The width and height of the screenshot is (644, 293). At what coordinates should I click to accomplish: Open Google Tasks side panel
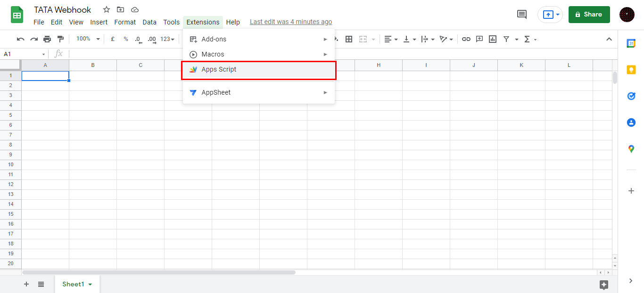click(x=631, y=96)
